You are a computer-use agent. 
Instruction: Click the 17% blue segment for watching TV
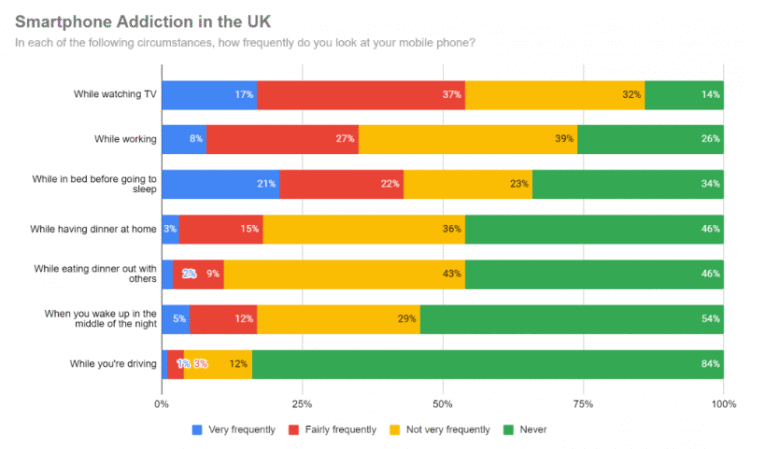209,95
